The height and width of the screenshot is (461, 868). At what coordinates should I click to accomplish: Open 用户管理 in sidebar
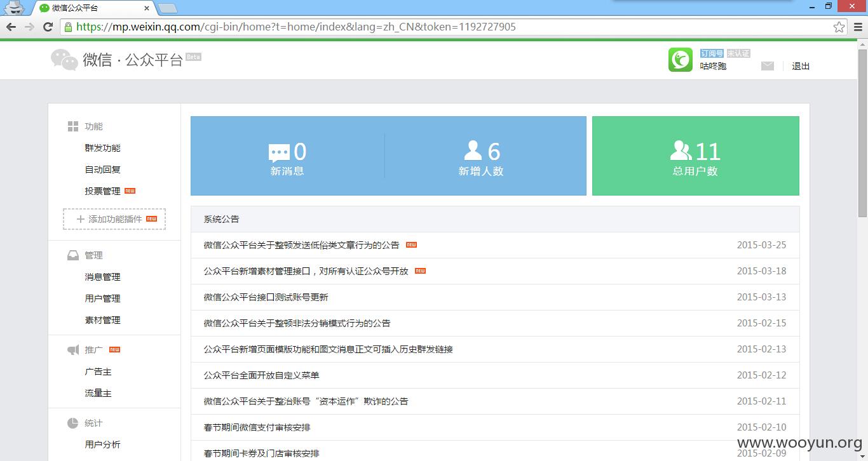(102, 298)
